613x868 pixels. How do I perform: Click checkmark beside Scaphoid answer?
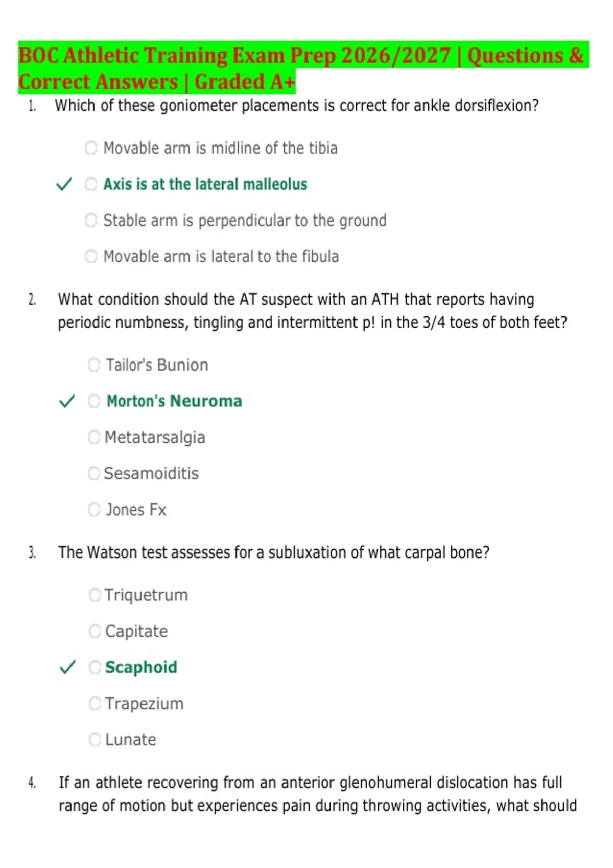(67, 667)
